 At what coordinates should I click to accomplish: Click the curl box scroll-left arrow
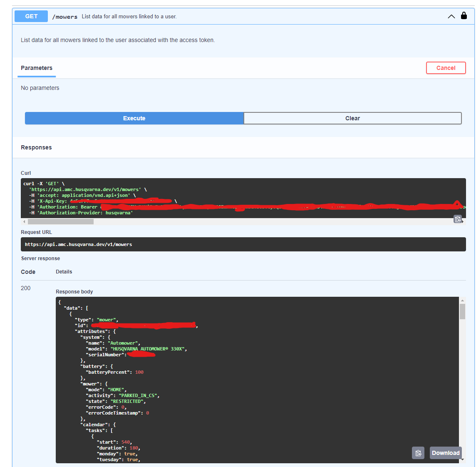click(x=24, y=222)
